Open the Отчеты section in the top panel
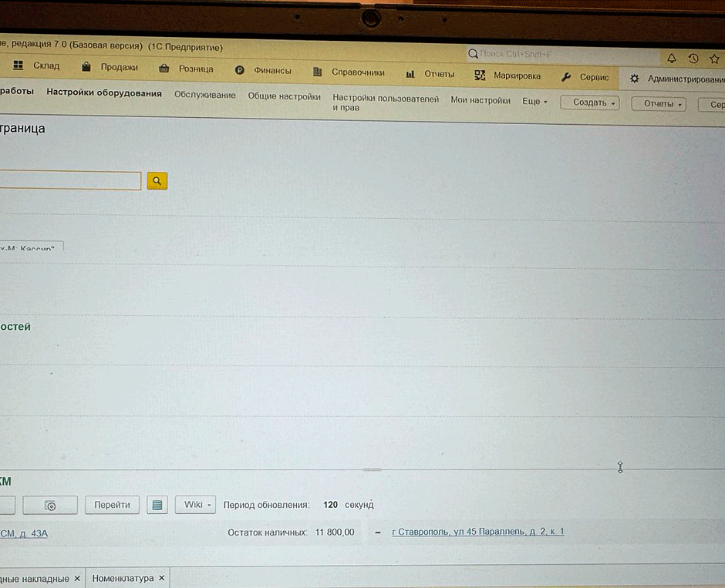Image resolution: width=725 pixels, height=588 pixels. pyautogui.click(x=440, y=74)
